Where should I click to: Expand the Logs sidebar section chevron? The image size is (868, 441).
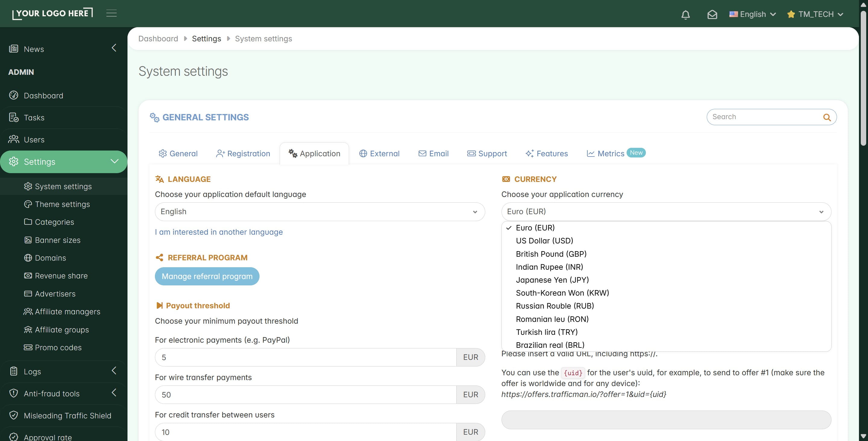click(114, 370)
